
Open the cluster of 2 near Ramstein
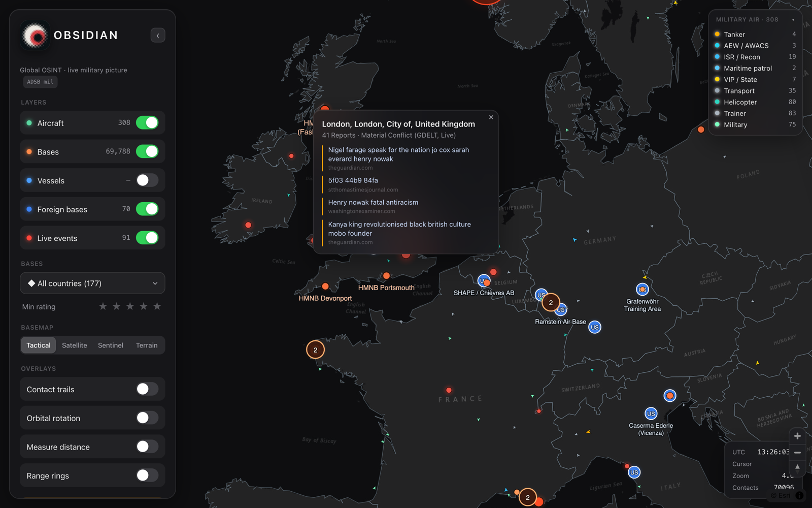click(x=551, y=303)
